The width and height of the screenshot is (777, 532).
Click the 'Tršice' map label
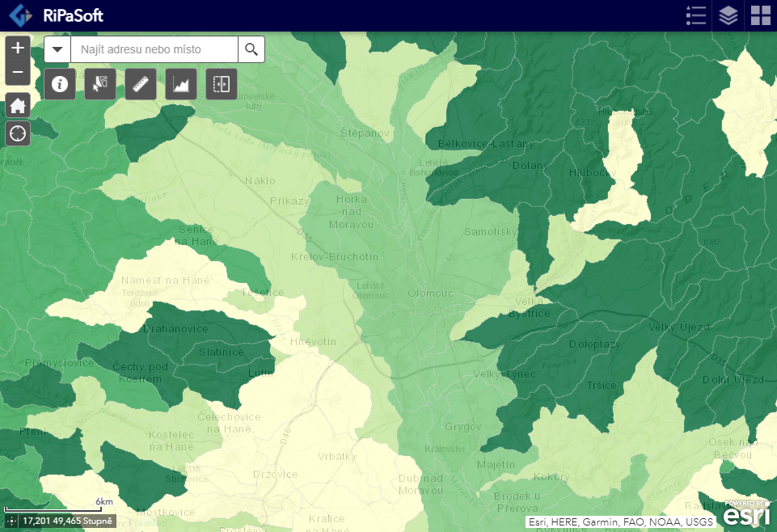point(602,386)
